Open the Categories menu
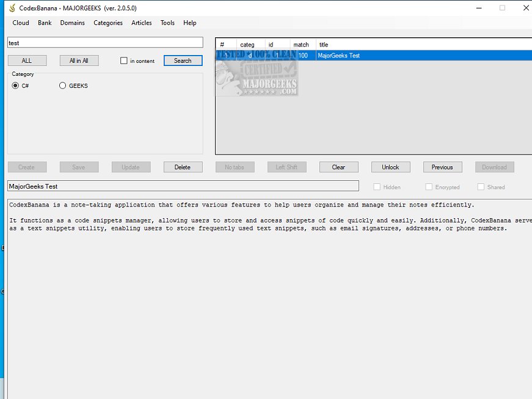 [108, 23]
